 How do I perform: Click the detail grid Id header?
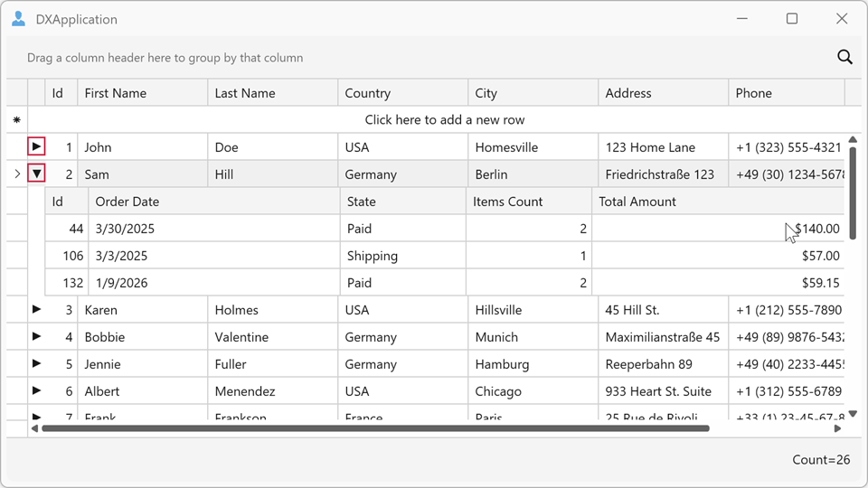(66, 202)
